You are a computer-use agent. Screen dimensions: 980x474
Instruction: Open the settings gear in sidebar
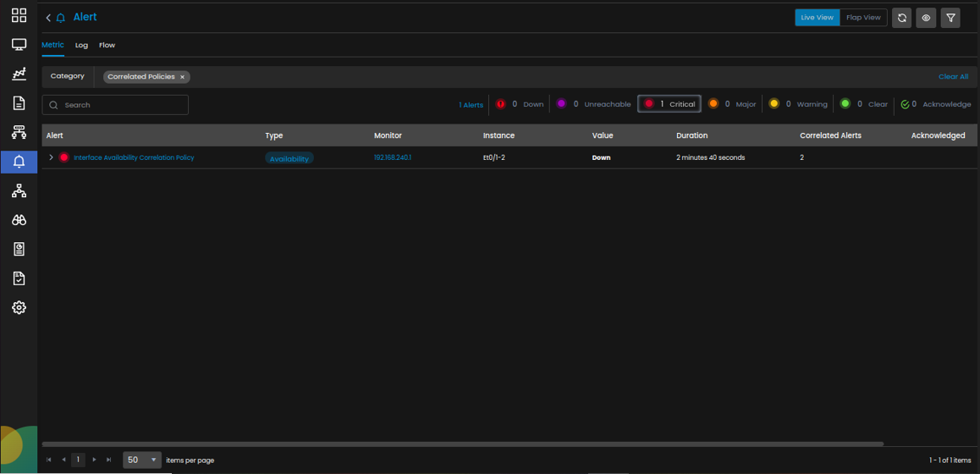pyautogui.click(x=19, y=307)
